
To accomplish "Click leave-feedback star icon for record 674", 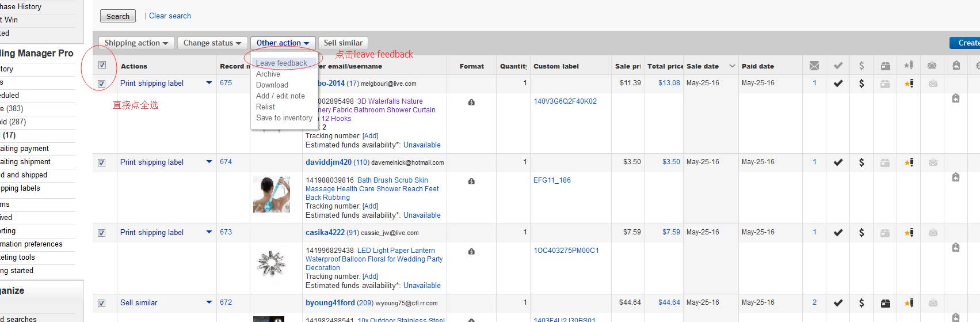I will pyautogui.click(x=909, y=162).
